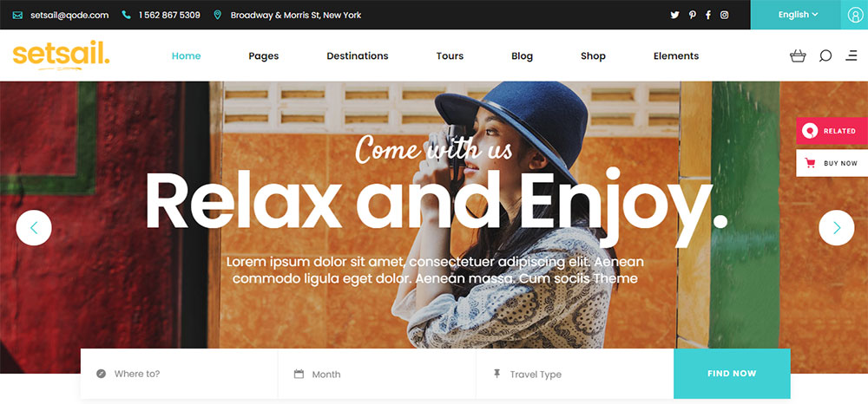Image resolution: width=868 pixels, height=404 pixels.
Task: Open the user account icon
Action: coord(855,15)
